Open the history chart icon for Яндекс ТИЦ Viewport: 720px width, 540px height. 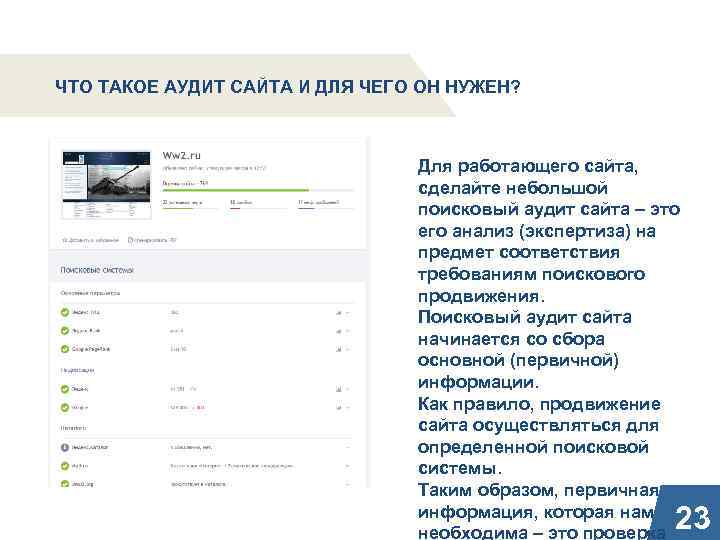click(x=338, y=313)
